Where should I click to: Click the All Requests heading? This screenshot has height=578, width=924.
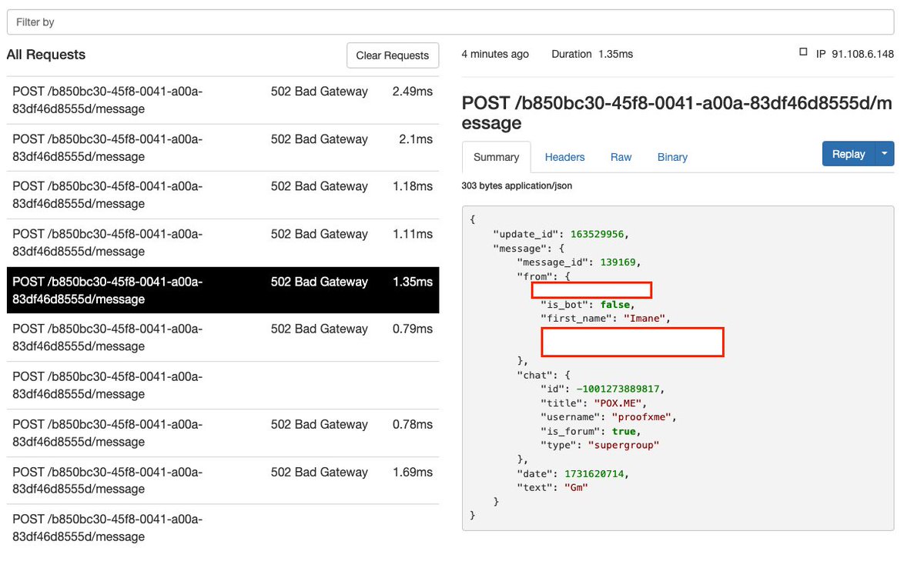coord(46,55)
